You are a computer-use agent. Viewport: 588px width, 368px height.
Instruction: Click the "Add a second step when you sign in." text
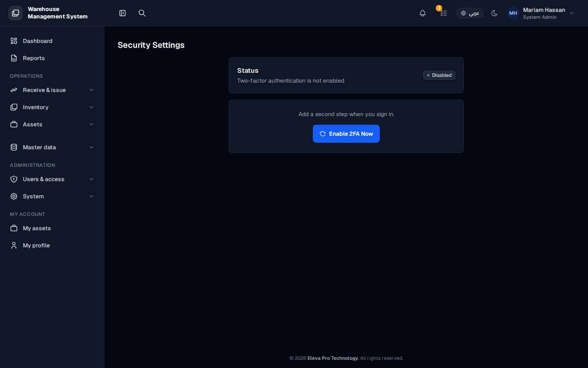coord(346,114)
